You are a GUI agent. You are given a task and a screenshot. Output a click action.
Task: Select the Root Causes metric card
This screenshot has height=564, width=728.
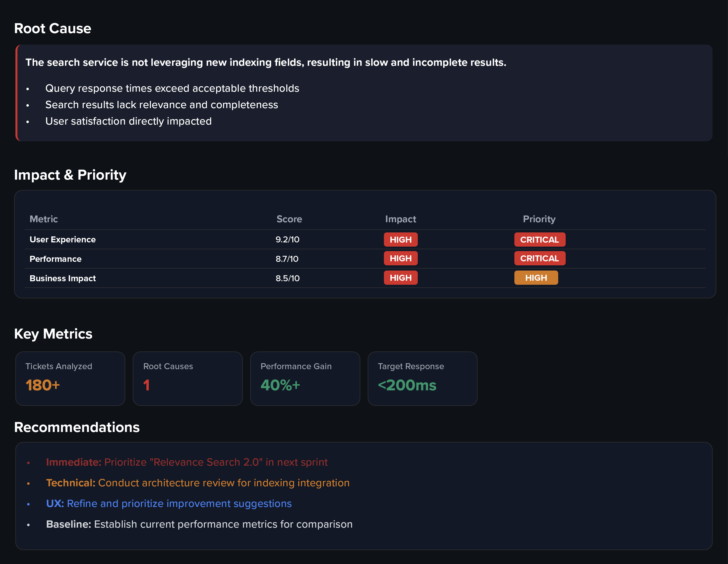(187, 379)
